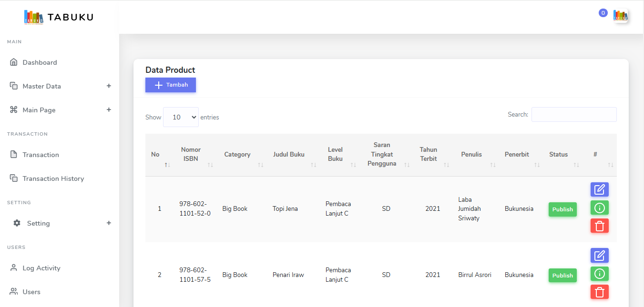This screenshot has width=644, height=307.
Task: Click Publish status for Topi Jena
Action: 562,209
